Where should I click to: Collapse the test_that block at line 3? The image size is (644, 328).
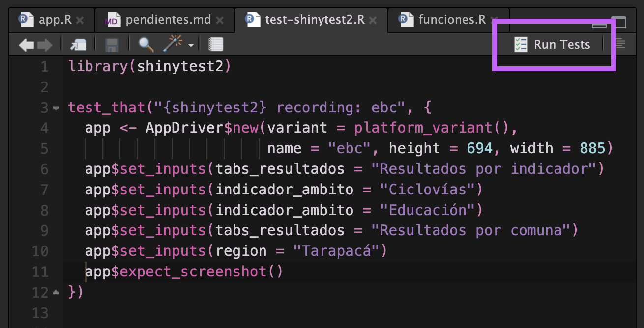[56, 108]
